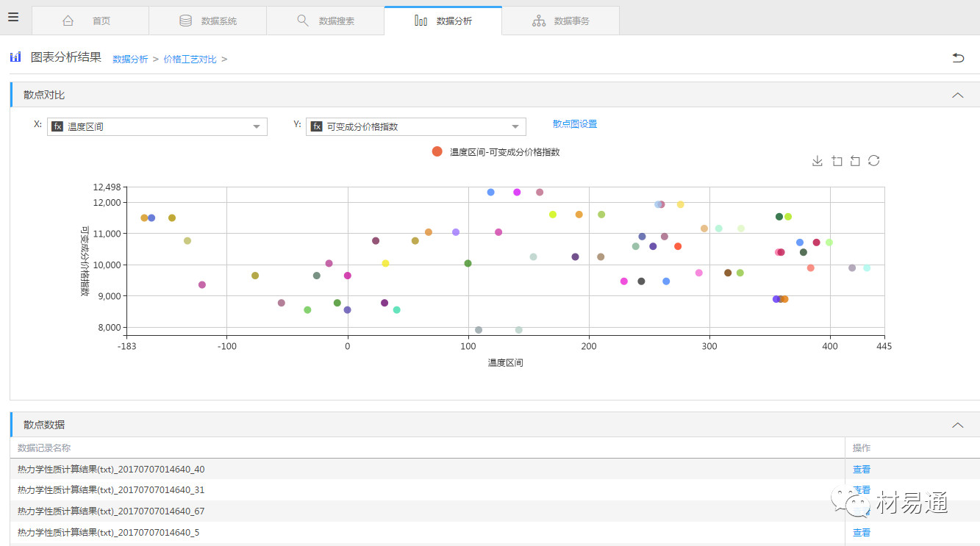Viewport: 980px width, 546px height.
Task: Collapse the 散点数据 panel
Action: (957, 425)
